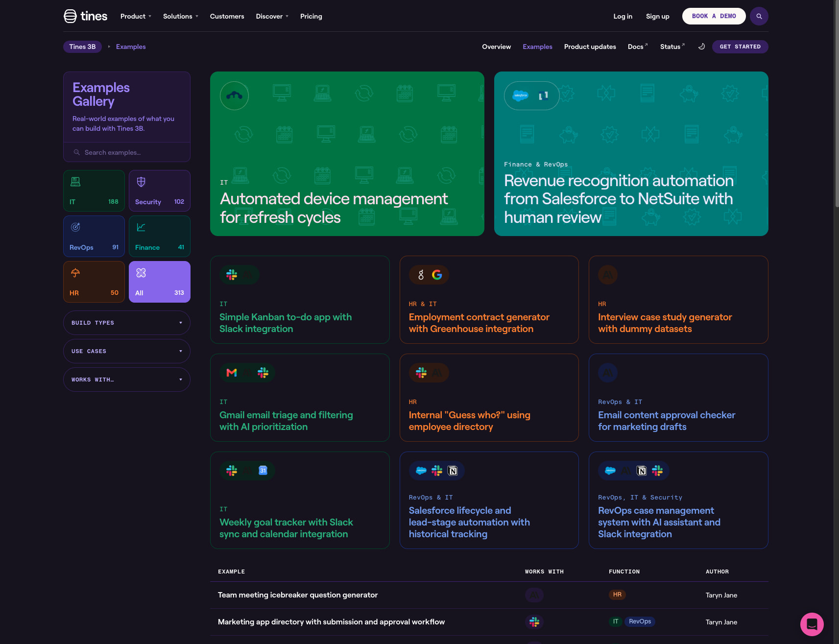The width and height of the screenshot is (839, 644).
Task: Expand the Use Cases dropdown
Action: 127,351
